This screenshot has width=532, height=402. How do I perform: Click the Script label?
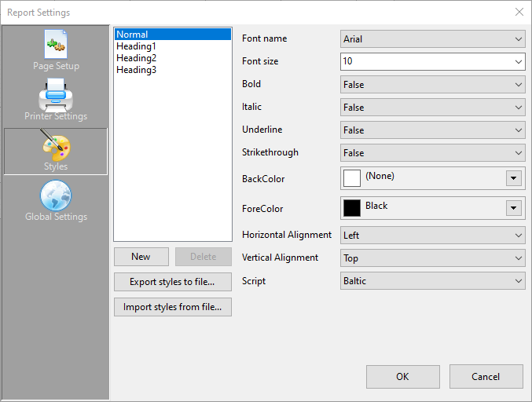tap(254, 281)
